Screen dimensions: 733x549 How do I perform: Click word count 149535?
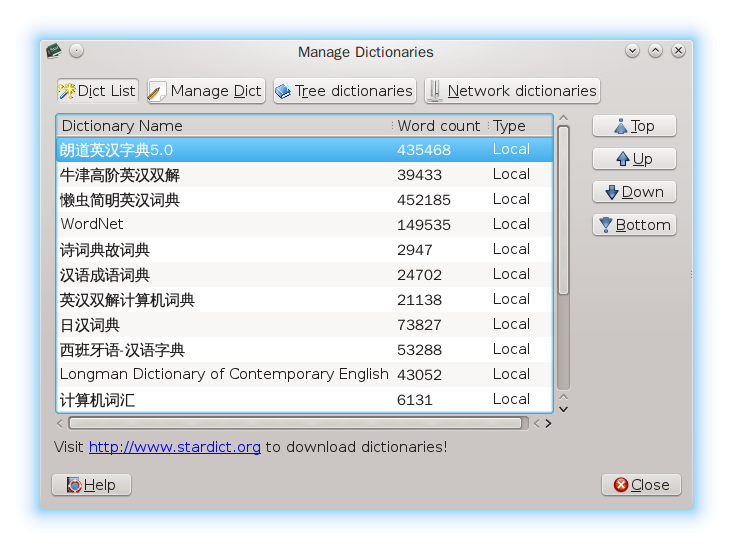(x=424, y=225)
